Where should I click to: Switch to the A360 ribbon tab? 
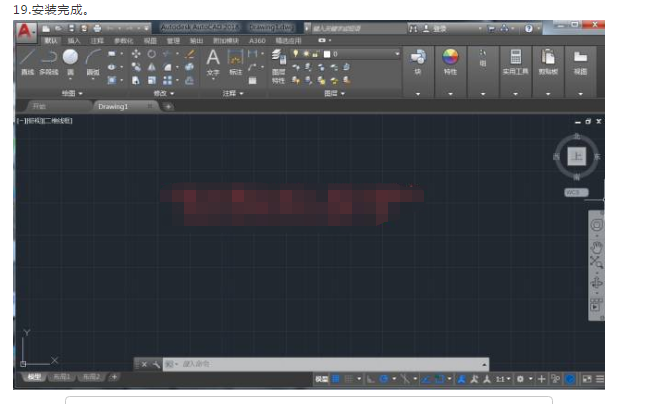click(x=257, y=41)
